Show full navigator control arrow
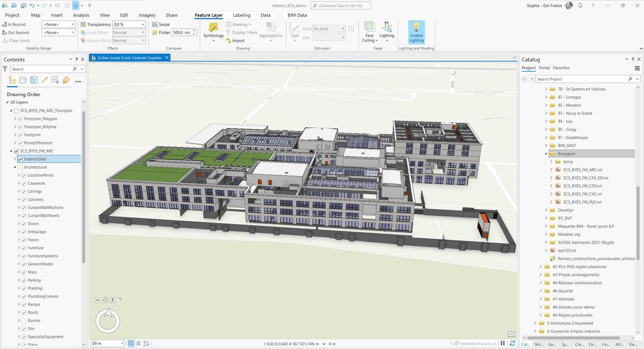The image size is (644, 349). 98,300
